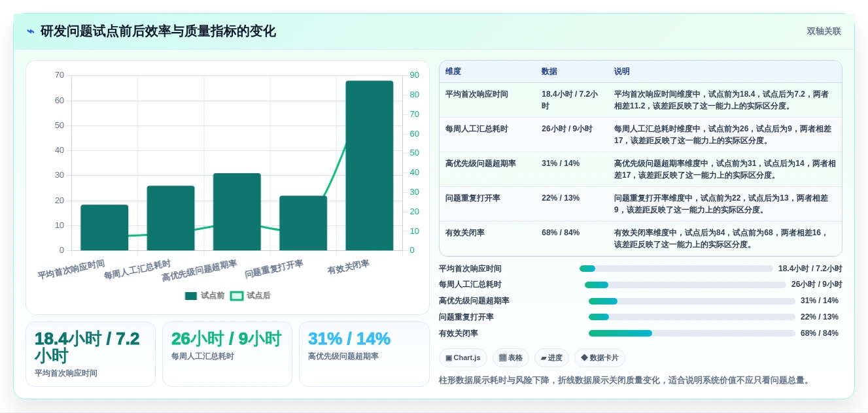Select the 平均首次响应时间 table row label
The height and width of the screenshot is (413, 868).
point(477,94)
